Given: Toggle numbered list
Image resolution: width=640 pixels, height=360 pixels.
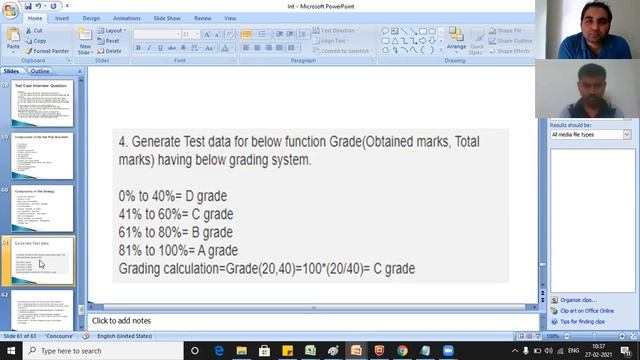Looking at the screenshot, I should coord(262,34).
